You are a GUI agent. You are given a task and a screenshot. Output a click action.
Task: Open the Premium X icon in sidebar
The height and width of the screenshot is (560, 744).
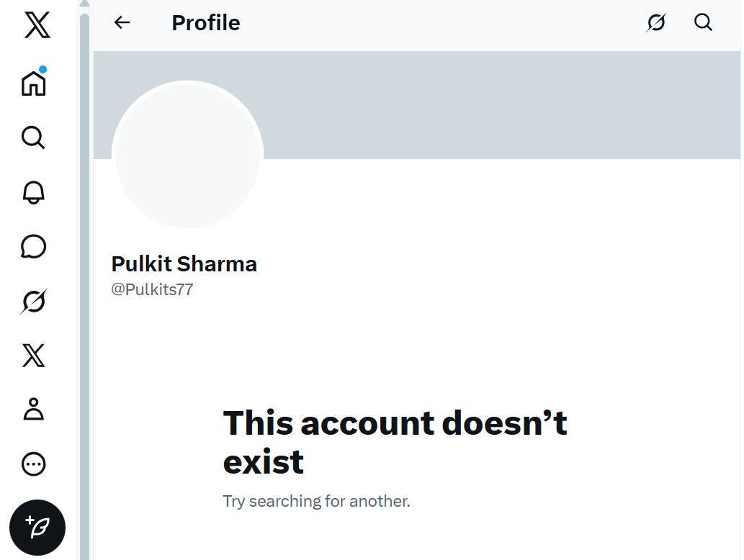(34, 356)
